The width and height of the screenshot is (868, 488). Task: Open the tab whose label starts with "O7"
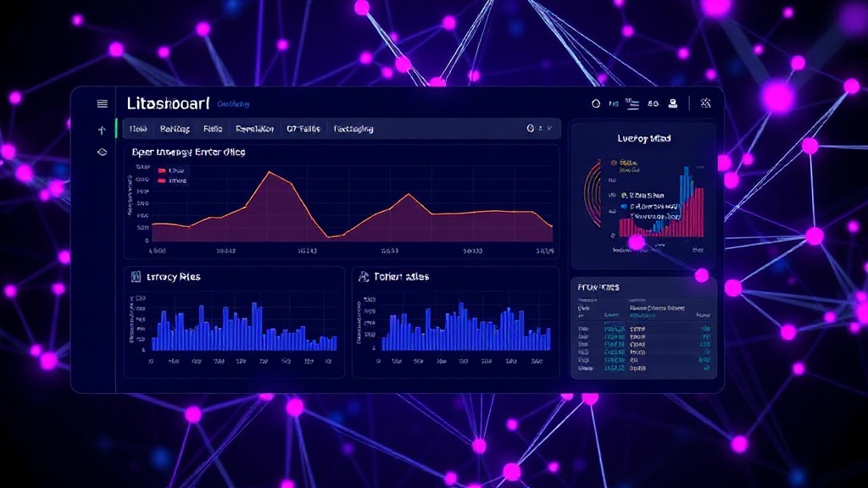303,129
